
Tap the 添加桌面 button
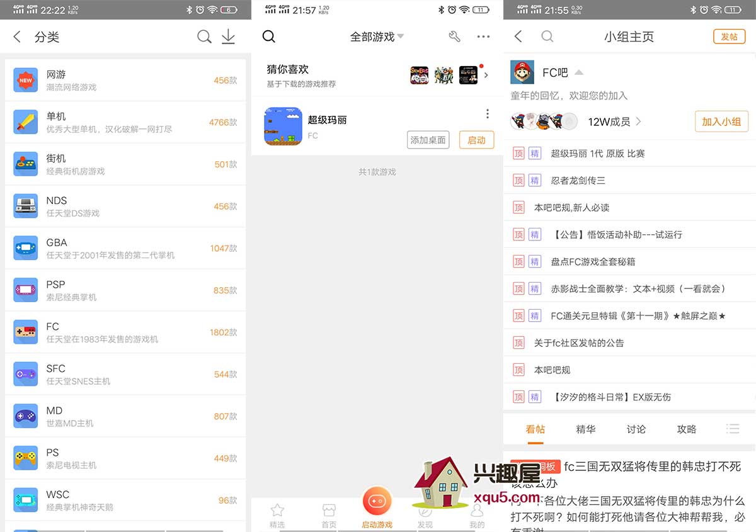point(428,140)
